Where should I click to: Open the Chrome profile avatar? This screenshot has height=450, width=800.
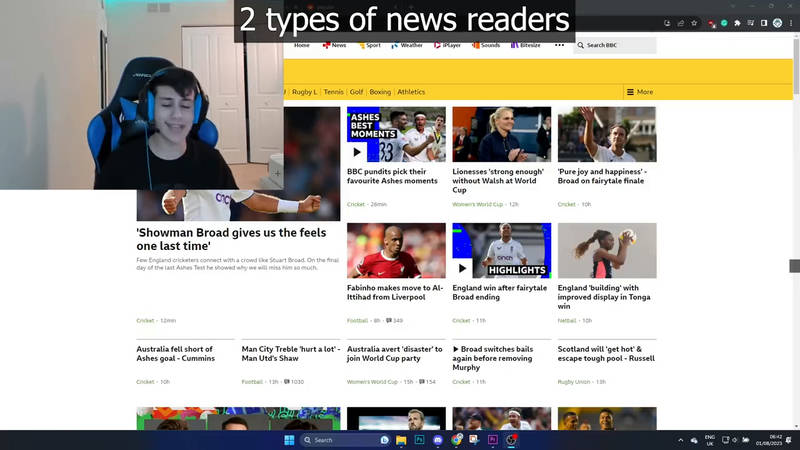pos(778,23)
